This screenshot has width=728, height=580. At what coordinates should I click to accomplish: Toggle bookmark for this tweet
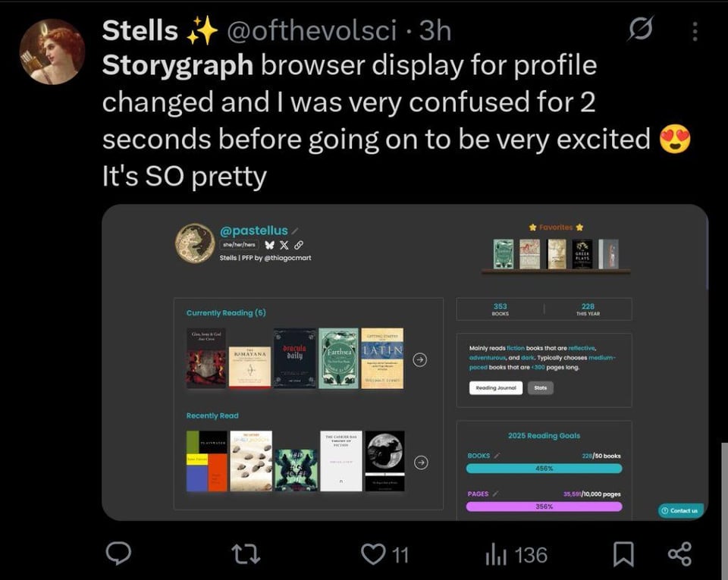[623, 554]
